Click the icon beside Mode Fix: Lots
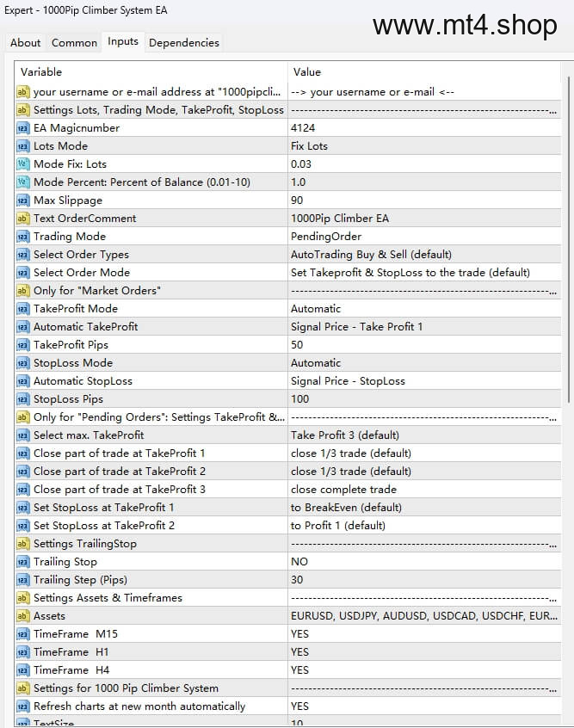Viewport: 574px width, 728px height. 22,164
